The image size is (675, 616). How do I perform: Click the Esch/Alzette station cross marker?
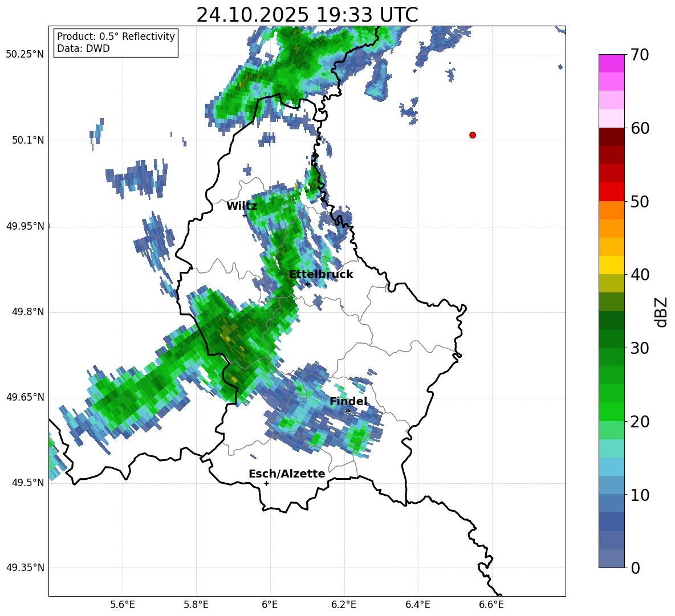coord(266,483)
